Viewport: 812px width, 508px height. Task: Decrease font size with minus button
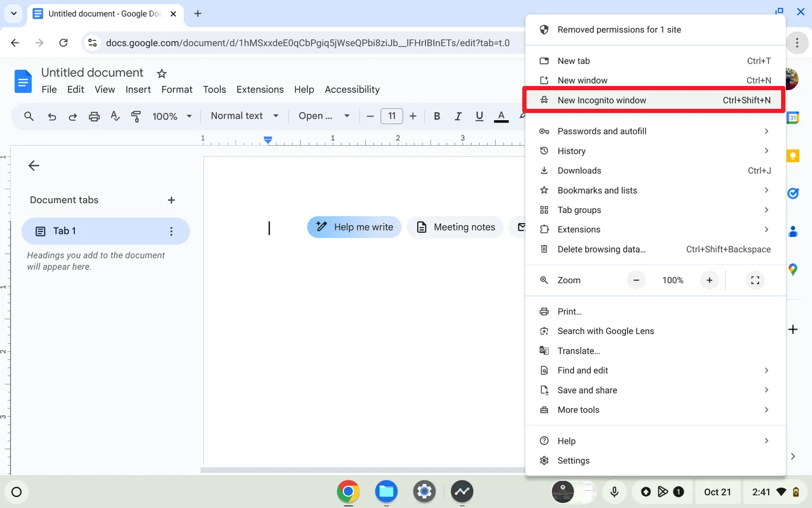[x=370, y=116]
